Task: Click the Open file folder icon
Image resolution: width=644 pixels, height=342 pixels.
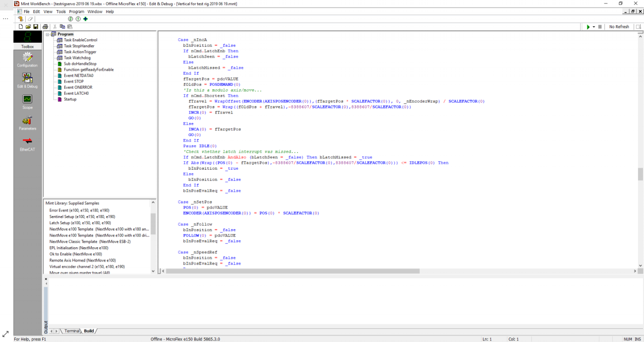Action: (x=28, y=27)
